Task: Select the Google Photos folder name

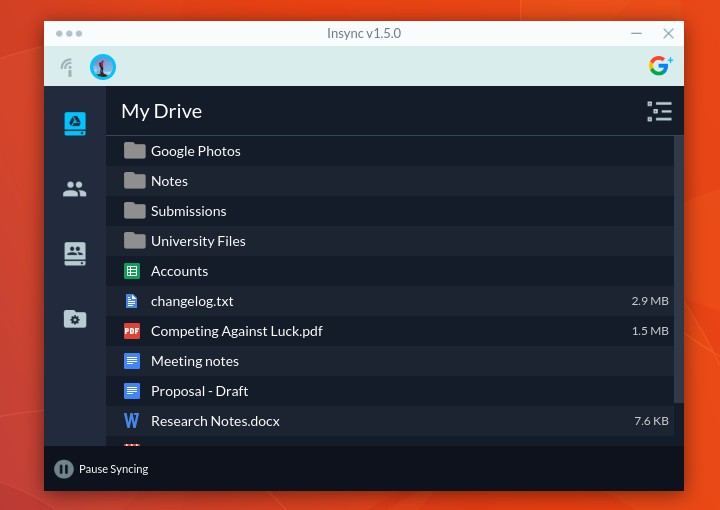Action: pos(196,151)
